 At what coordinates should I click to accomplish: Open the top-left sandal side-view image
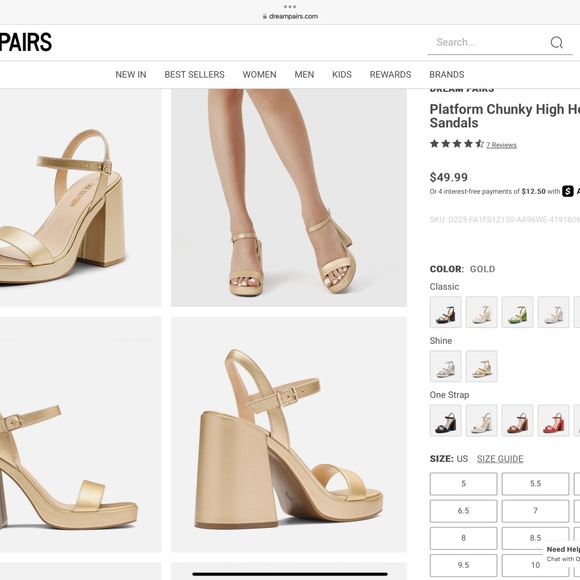[80, 198]
